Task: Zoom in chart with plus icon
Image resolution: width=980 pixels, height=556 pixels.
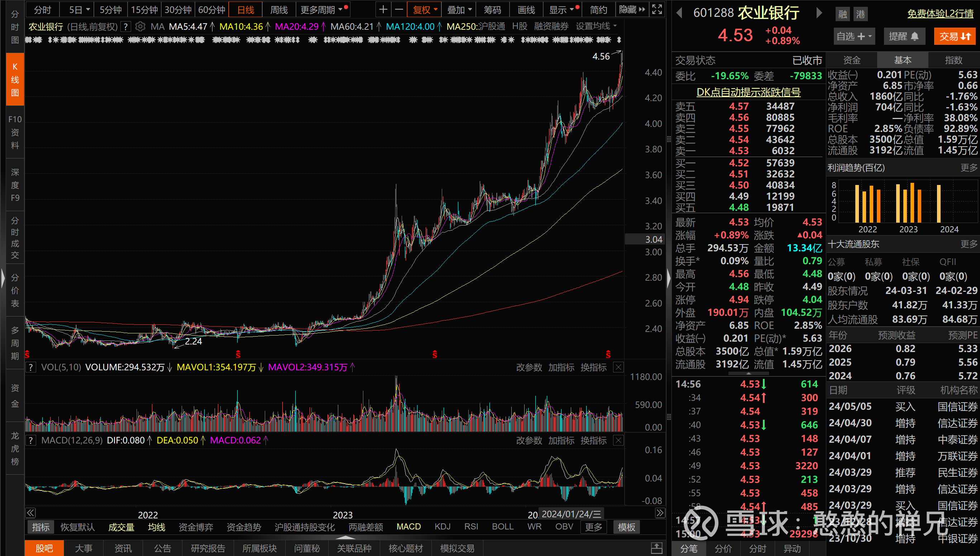Action: [x=383, y=10]
